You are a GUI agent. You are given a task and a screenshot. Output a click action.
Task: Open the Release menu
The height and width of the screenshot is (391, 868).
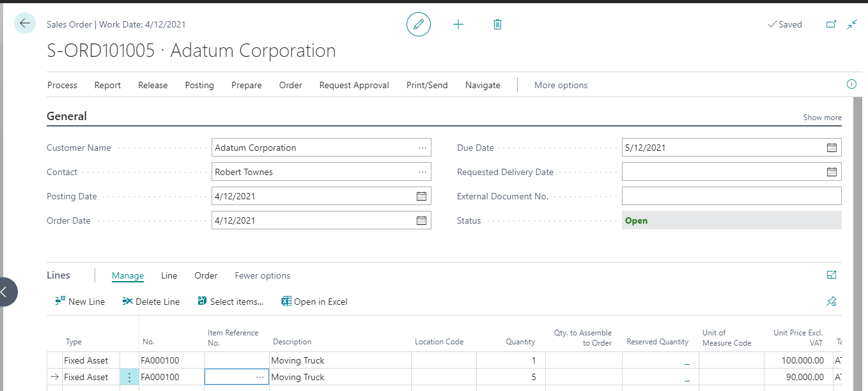point(153,85)
